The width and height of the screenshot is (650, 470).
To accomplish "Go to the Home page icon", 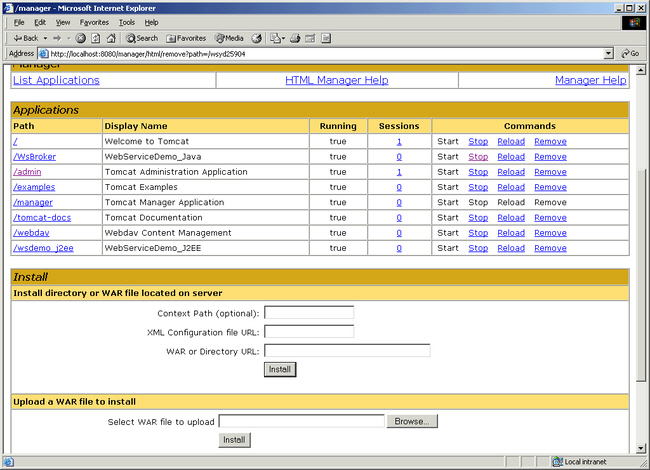I will point(111,38).
